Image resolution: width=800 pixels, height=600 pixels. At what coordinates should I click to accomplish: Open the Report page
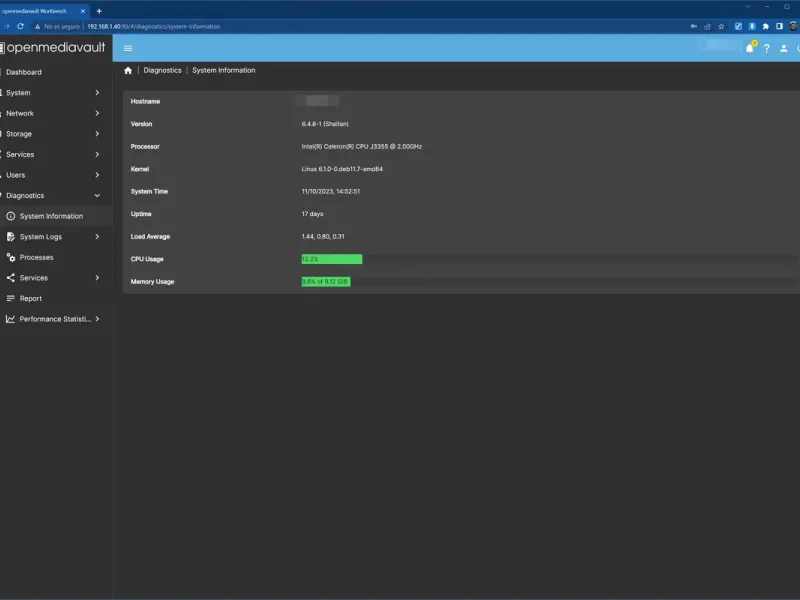pyautogui.click(x=56, y=298)
